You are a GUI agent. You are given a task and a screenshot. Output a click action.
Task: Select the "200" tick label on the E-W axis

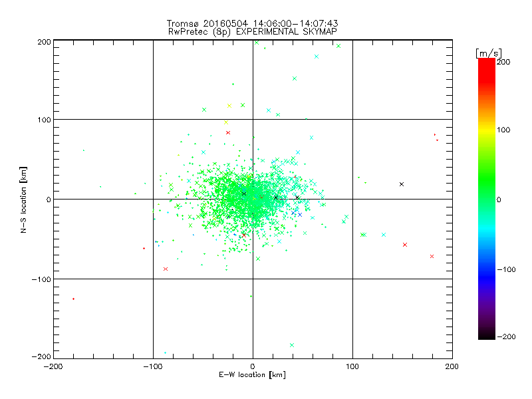pos(452,366)
